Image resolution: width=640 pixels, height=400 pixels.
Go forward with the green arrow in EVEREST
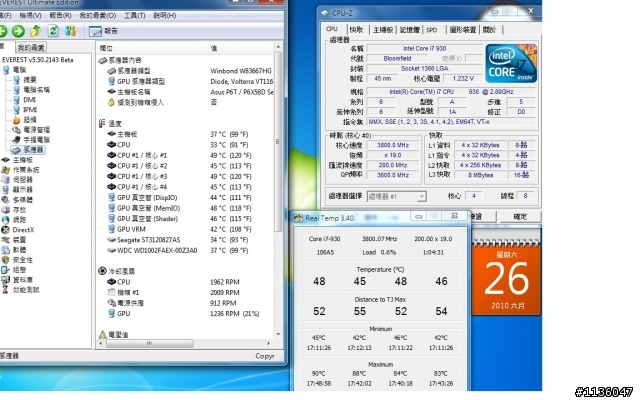[18, 31]
